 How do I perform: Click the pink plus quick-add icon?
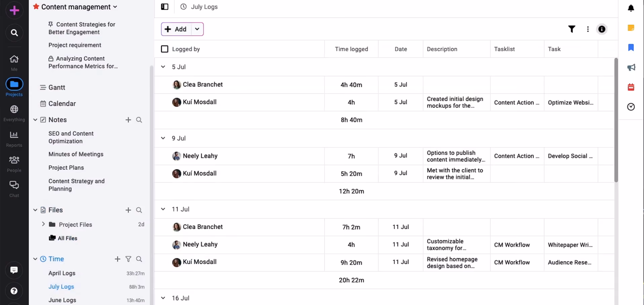tap(14, 10)
